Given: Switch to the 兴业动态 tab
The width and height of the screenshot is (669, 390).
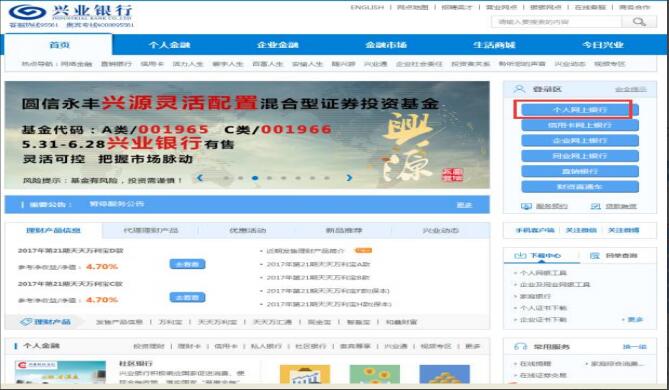Looking at the screenshot, I should click(440, 230).
